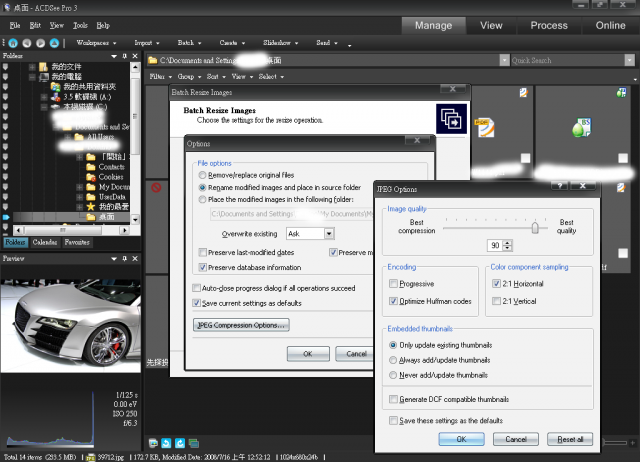
Task: Switch to the Online mode tab
Action: pyautogui.click(x=610, y=25)
